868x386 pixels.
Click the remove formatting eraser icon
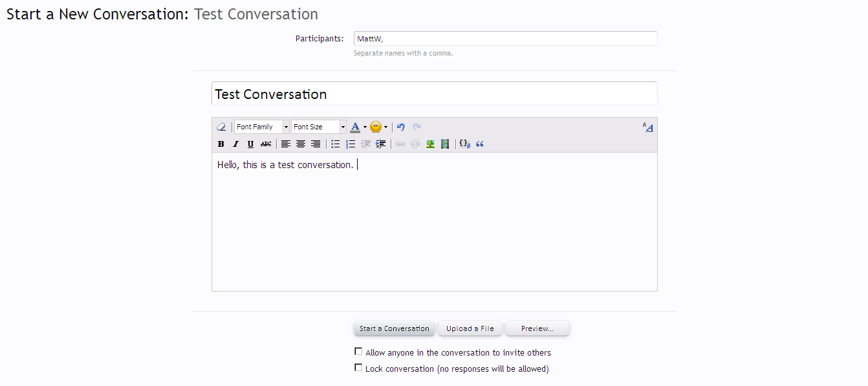pos(221,127)
